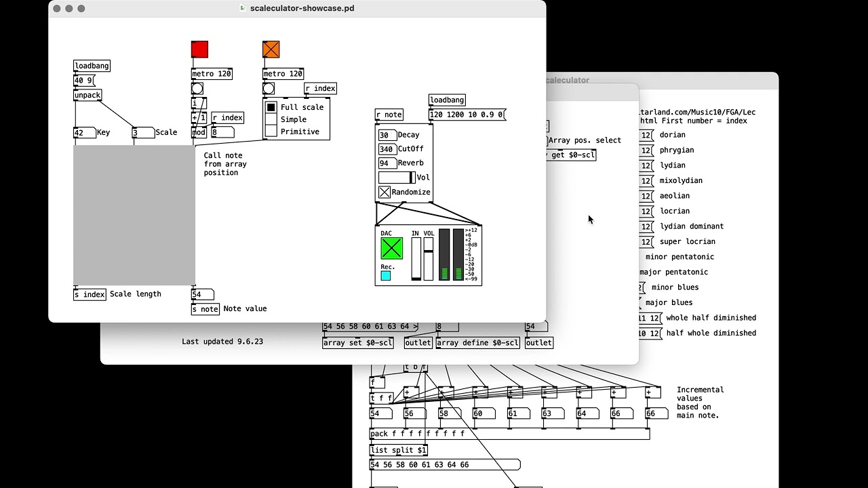Viewport: 868px width, 488px height.
Task: Adjust the IN vertical slider
Action: pos(416,259)
